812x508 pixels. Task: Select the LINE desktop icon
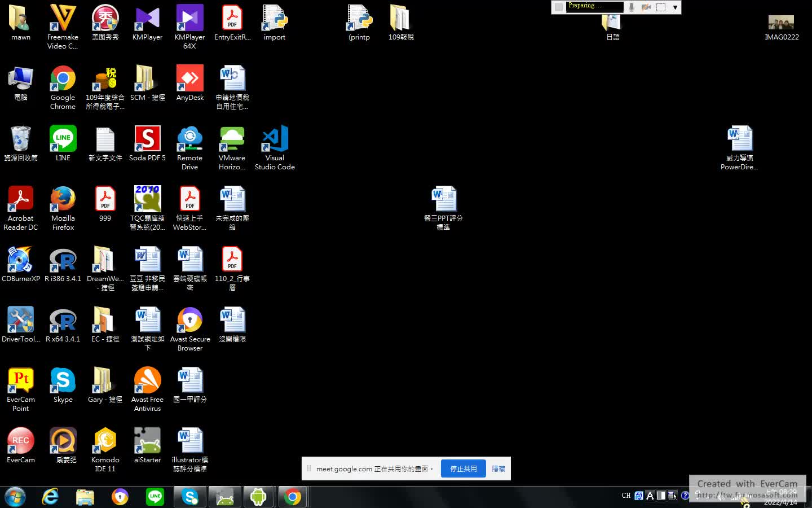click(x=63, y=143)
